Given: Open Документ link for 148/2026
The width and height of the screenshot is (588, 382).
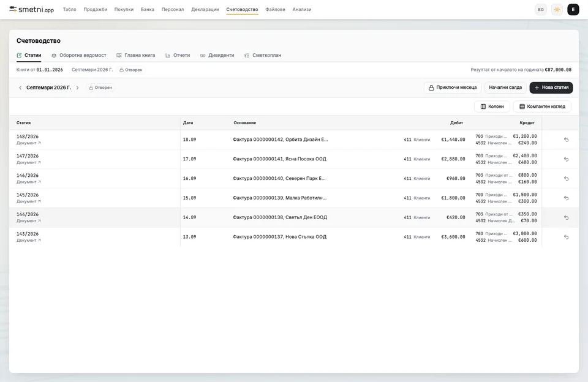Looking at the screenshot, I should click(x=29, y=143).
